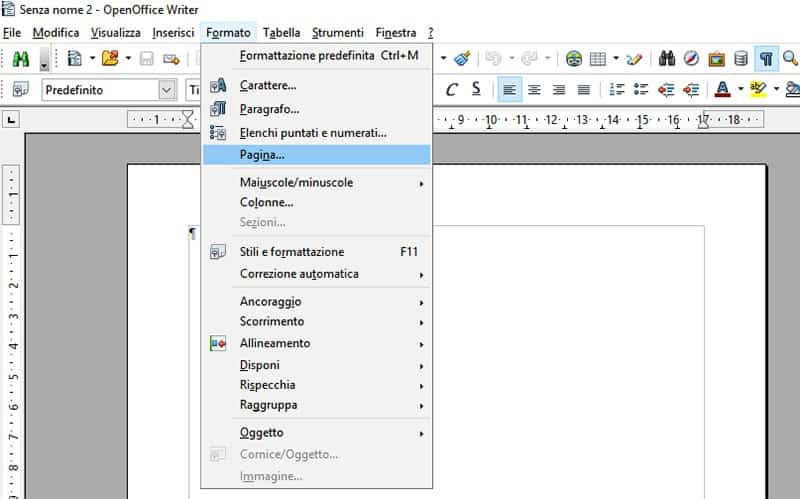Open the Highlighting color dropdown arrow
This screenshot has height=499, width=800.
[776, 90]
